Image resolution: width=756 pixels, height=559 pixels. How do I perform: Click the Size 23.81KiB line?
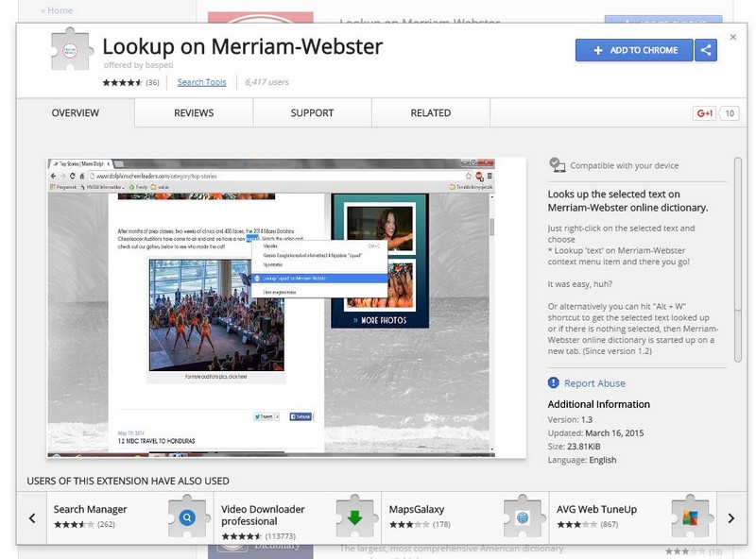click(574, 447)
